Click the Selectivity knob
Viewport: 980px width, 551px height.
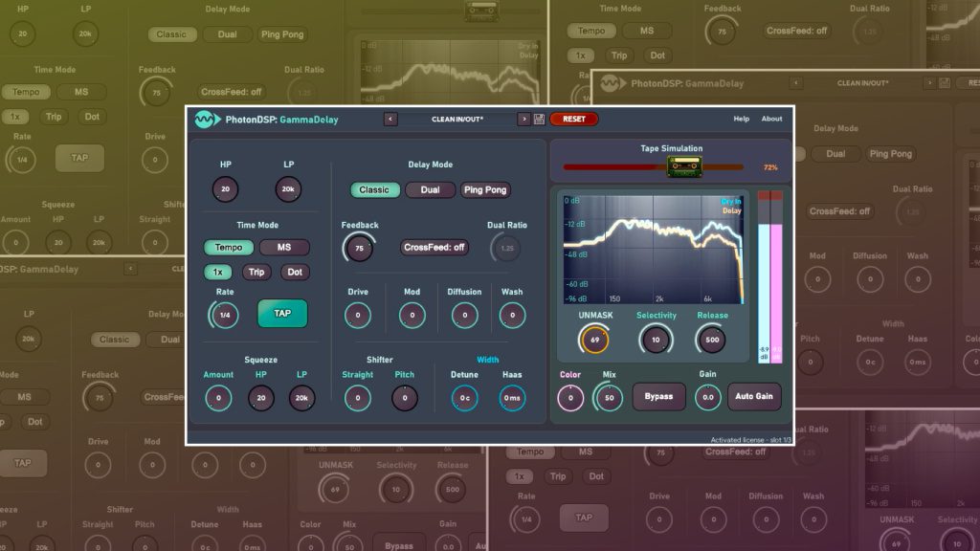pyautogui.click(x=656, y=340)
